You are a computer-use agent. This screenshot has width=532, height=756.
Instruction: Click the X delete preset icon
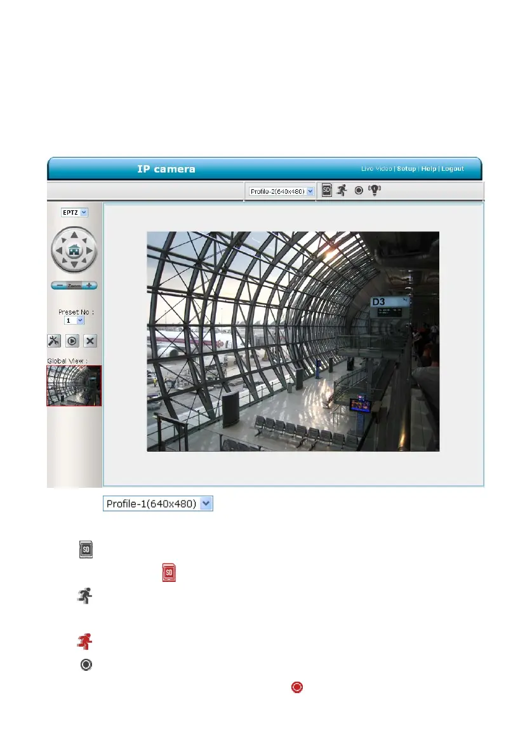[90, 341]
